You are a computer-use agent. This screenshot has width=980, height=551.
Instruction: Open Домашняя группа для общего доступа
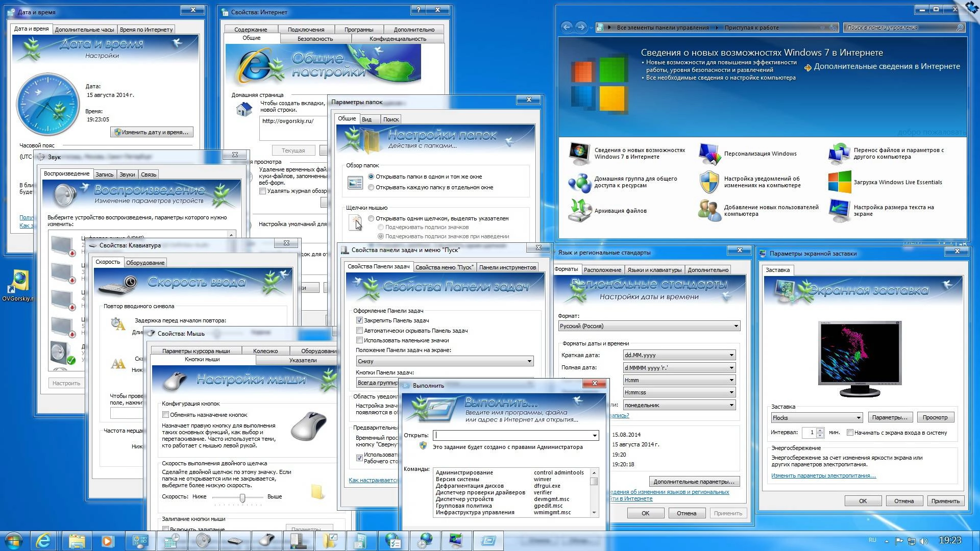[x=635, y=182]
